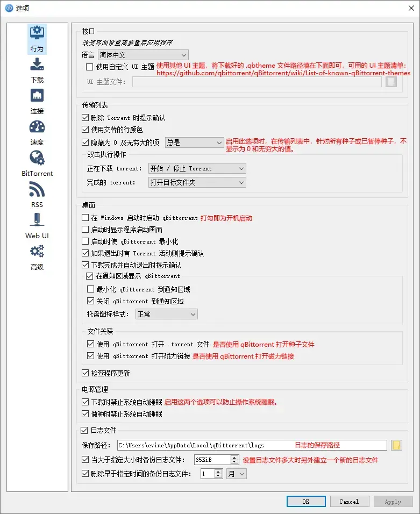Screen dimensions: 420x514
Task: Toggle 当大于指定大小时备份日志文件 checkbox
Action: (x=86, y=460)
